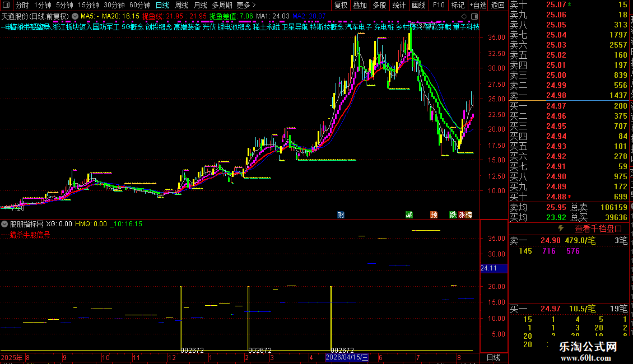Click the 卫星导航 concept tag

(x=295, y=27)
